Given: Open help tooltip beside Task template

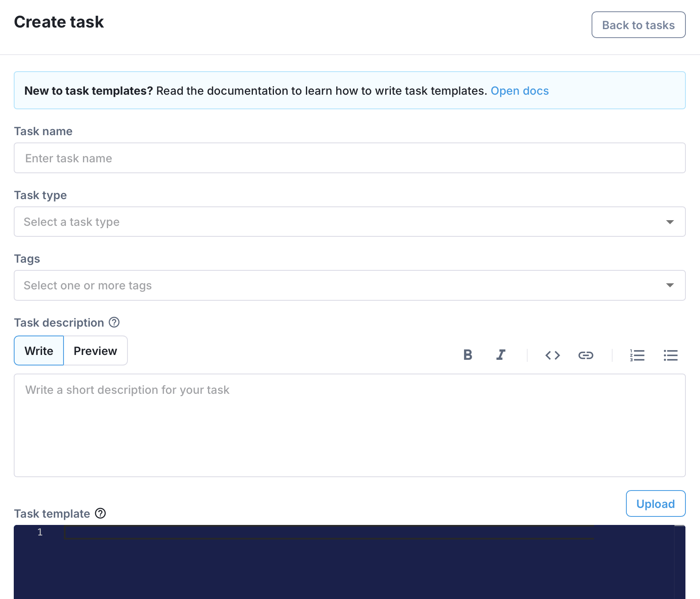Looking at the screenshot, I should coord(100,513).
